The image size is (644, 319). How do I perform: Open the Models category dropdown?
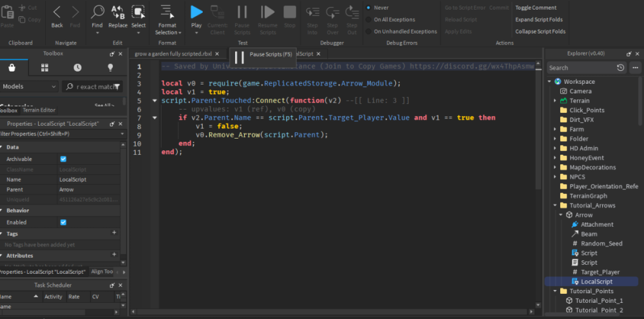click(29, 86)
